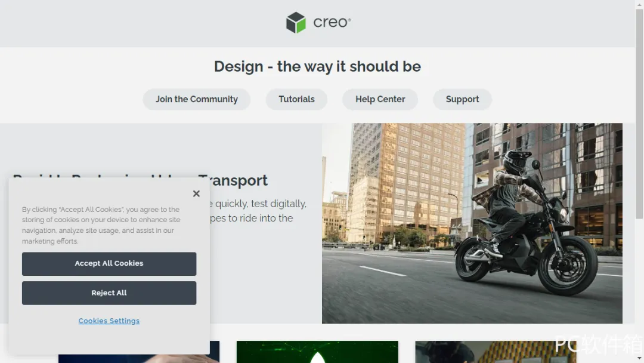
Task: Click the Transport headline text
Action: 233,180
